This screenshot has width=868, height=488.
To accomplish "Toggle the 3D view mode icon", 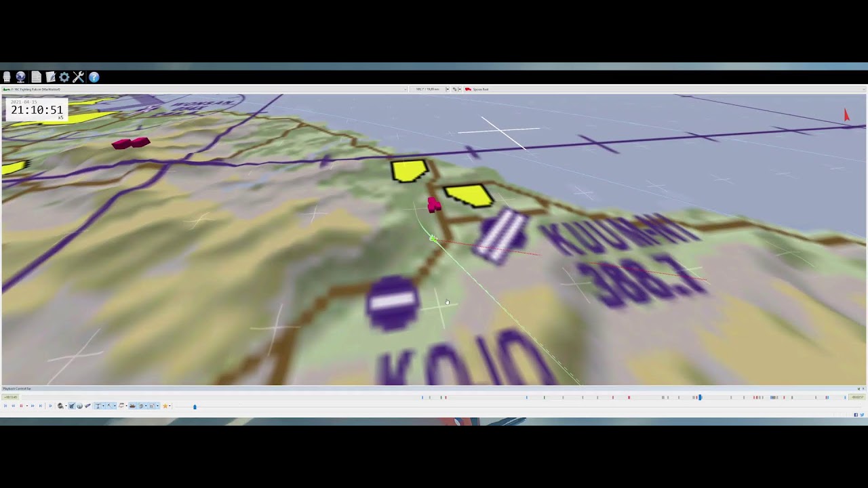I will click(x=140, y=406).
